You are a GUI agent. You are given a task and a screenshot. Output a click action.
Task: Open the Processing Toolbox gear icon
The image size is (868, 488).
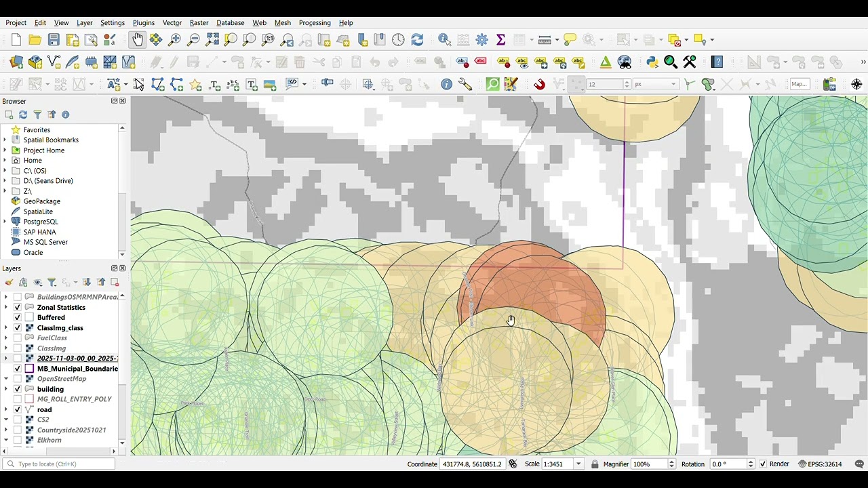(x=482, y=40)
